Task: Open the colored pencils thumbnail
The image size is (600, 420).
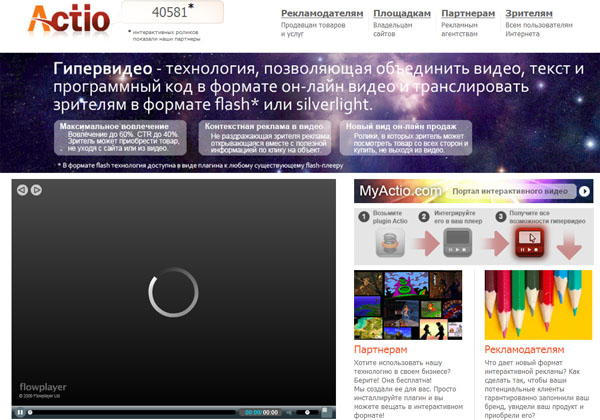Action: [x=538, y=305]
